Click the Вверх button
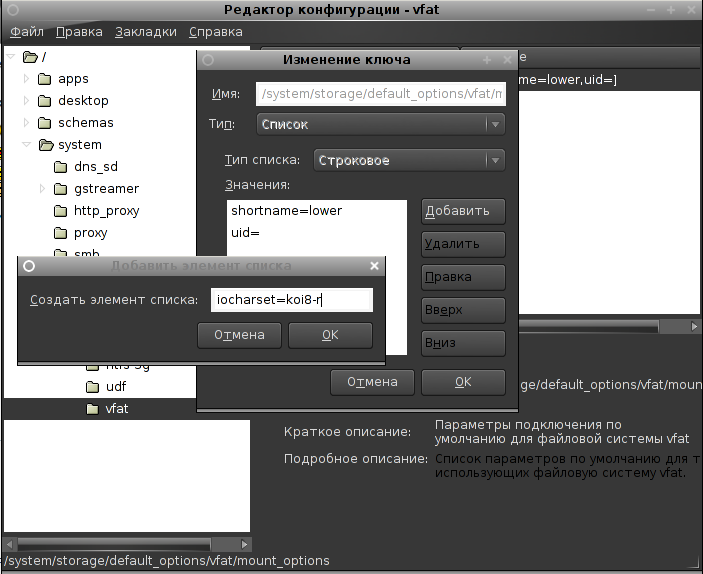703x574 pixels. point(463,310)
